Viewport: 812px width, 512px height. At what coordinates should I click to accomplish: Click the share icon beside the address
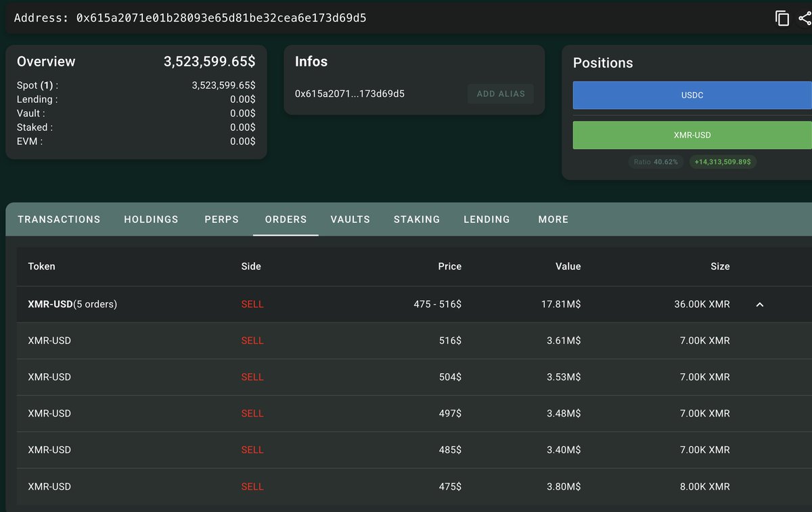pos(805,18)
